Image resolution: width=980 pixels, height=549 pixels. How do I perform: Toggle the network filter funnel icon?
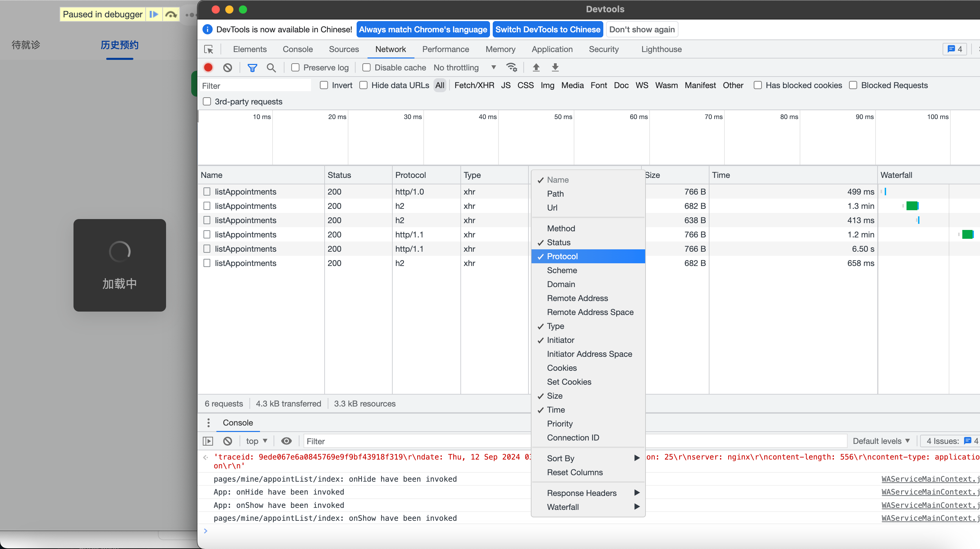pos(252,68)
